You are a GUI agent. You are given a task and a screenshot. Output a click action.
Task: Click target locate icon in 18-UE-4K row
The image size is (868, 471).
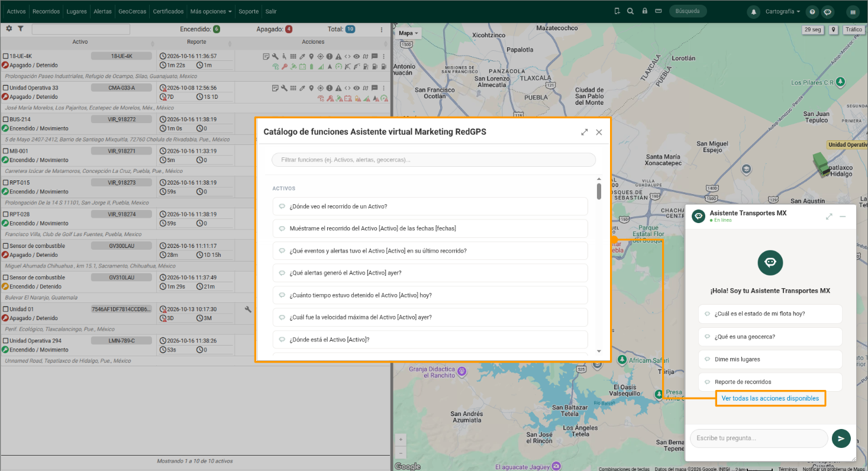click(x=320, y=56)
